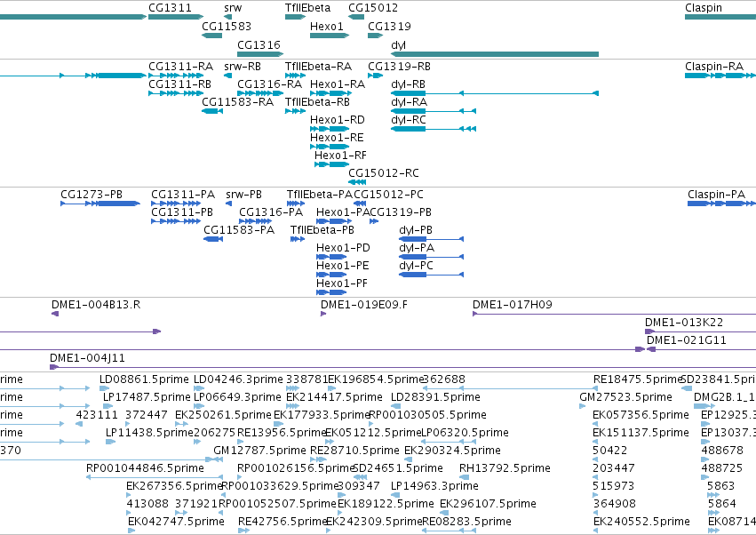Screen dimensions: 756x535
Task: Select the Claspin gene bar
Action: (720, 17)
